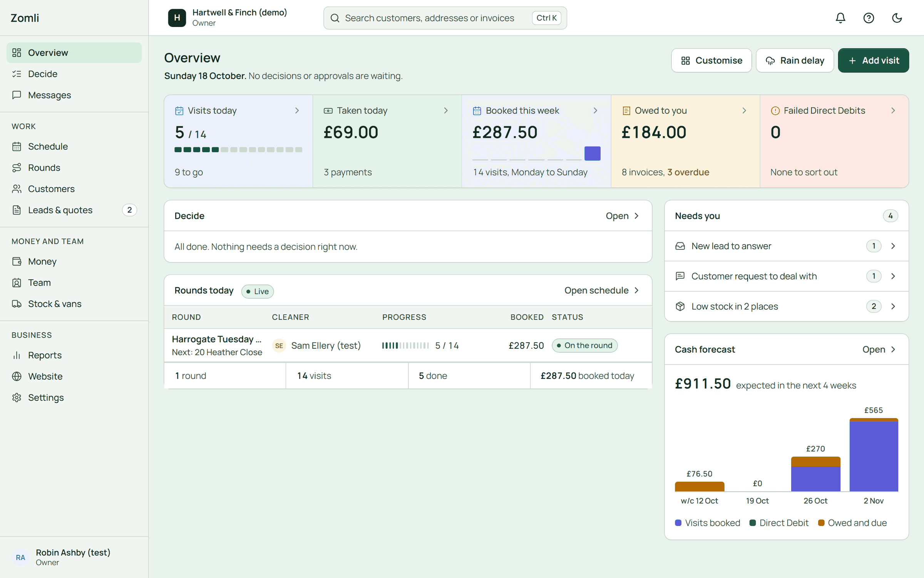
Task: Go to Rounds in the sidebar
Action: [x=74, y=168]
